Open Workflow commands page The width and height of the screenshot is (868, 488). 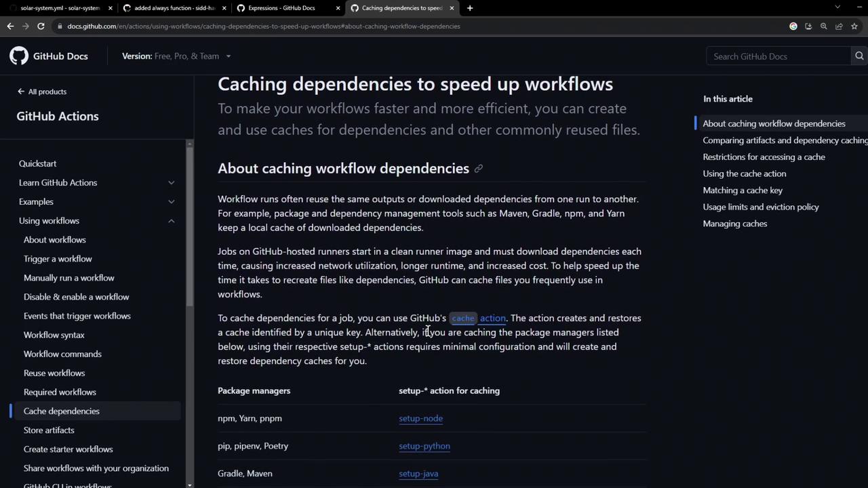62,354
